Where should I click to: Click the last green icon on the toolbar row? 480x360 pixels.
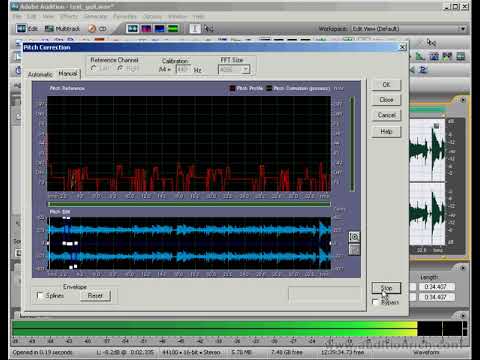[461, 56]
